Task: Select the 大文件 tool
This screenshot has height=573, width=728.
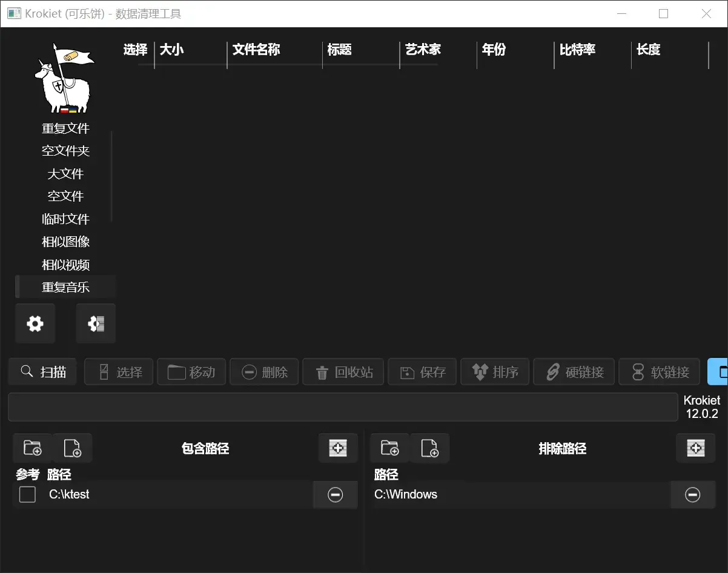Action: [x=65, y=174]
